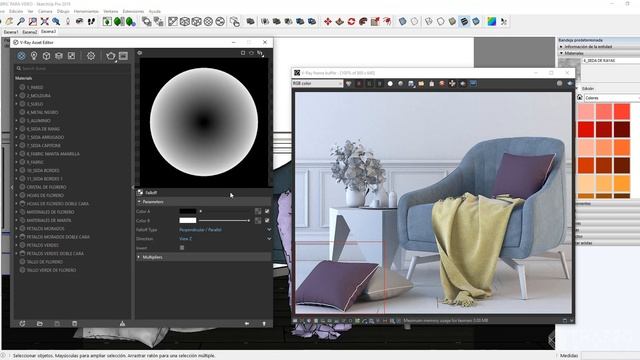Image resolution: width=640 pixels, height=360 pixels.
Task: Click the Follow Me tool in SketchUp toolbar
Action: pyautogui.click(x=363, y=22)
